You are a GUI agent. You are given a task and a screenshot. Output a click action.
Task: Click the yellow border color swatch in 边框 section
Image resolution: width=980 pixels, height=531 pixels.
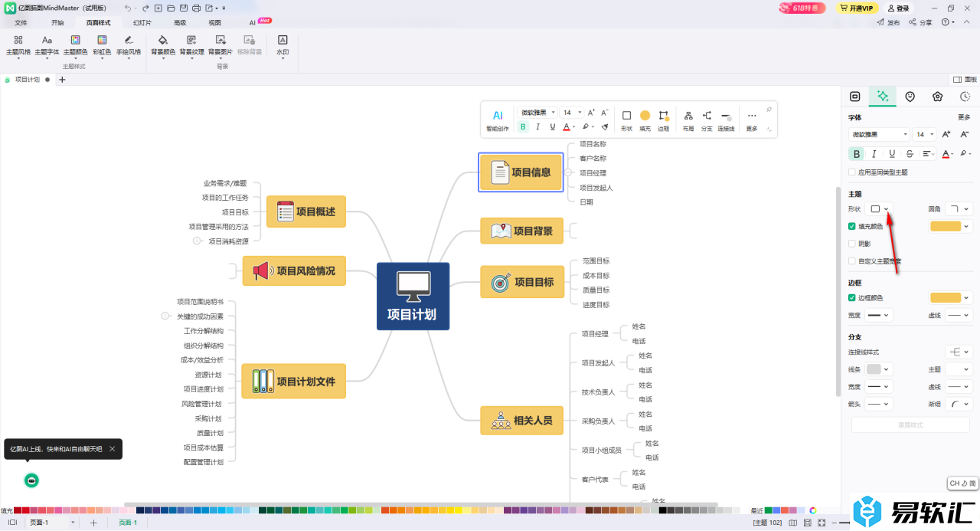(945, 297)
